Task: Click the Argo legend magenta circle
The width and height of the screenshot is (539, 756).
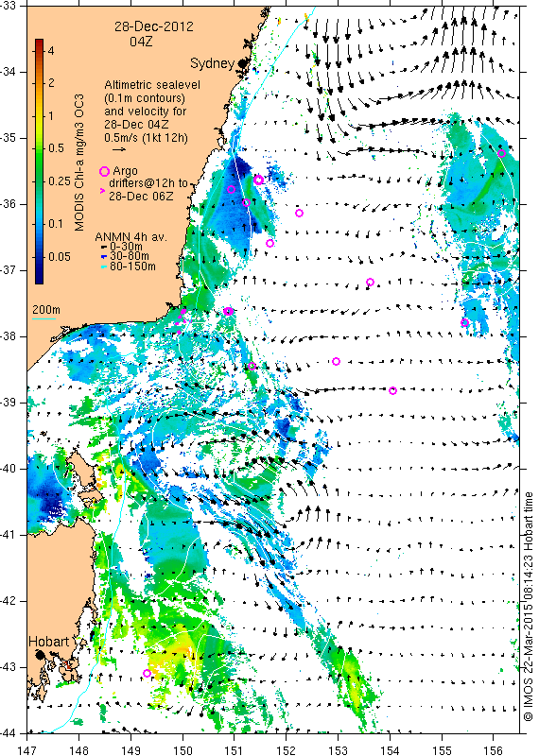Action: click(x=104, y=171)
